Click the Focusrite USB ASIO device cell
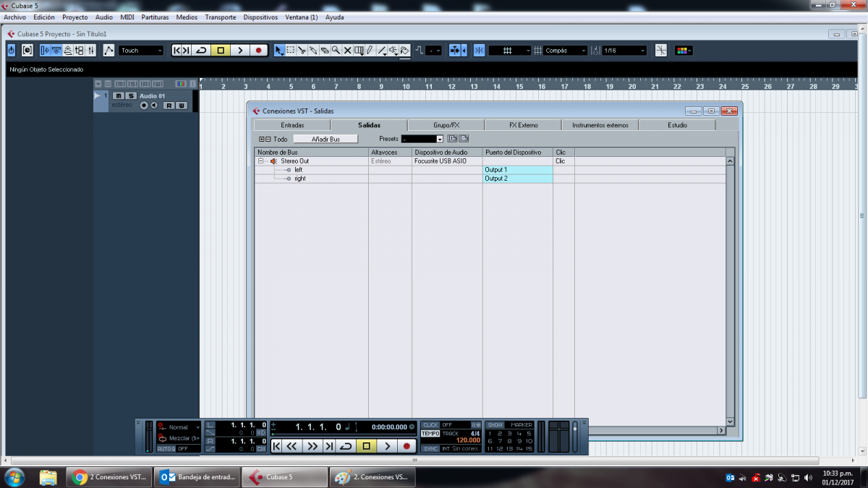The image size is (868, 488). pyautogui.click(x=447, y=161)
